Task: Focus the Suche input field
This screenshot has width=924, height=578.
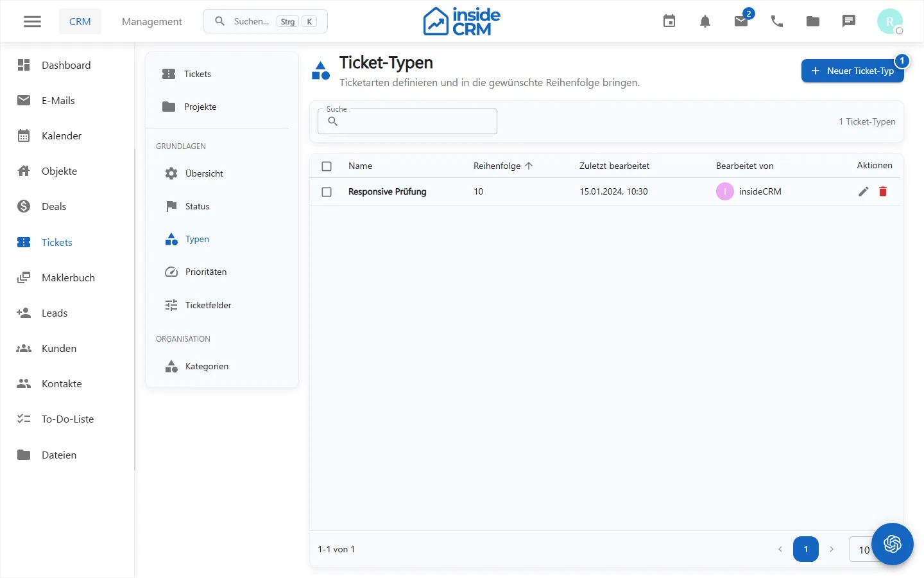Action: [x=407, y=121]
